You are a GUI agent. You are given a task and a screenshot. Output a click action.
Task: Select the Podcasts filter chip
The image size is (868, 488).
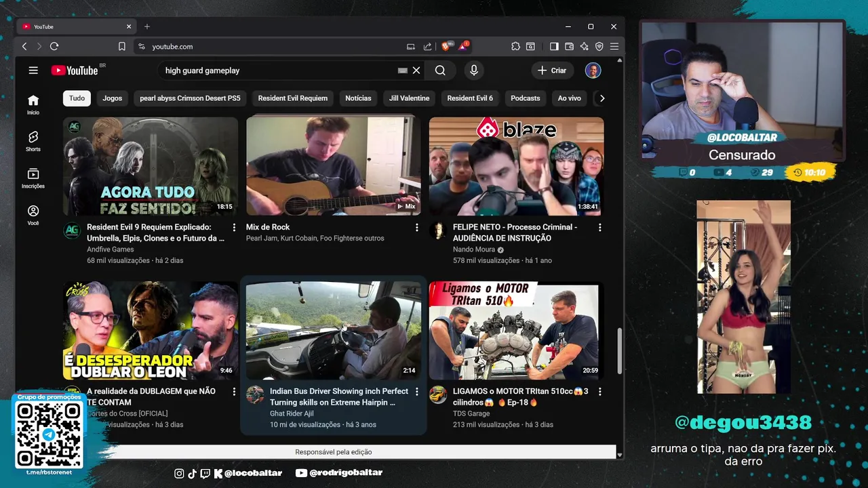pyautogui.click(x=526, y=98)
